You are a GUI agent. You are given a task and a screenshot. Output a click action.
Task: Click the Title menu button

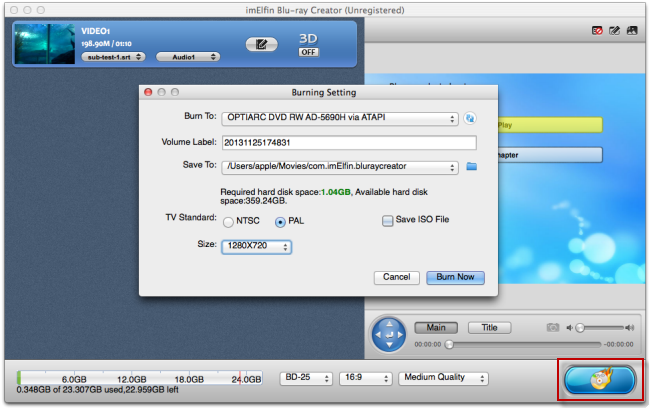pyautogui.click(x=490, y=328)
